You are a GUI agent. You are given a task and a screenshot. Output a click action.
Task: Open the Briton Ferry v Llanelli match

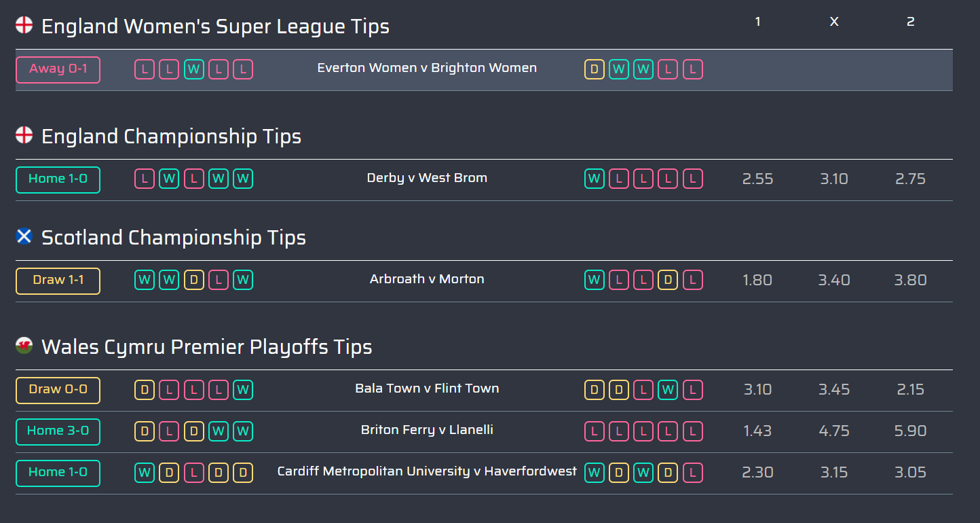point(427,430)
